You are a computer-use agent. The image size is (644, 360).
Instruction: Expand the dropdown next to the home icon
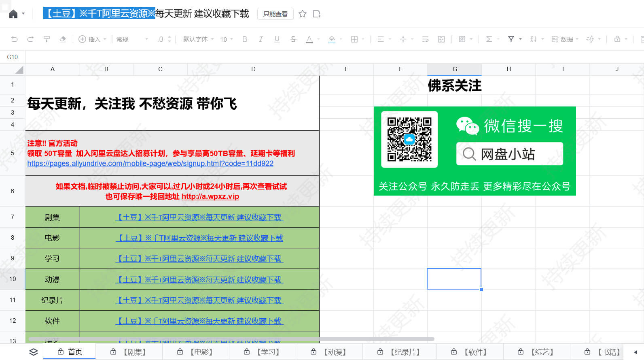click(23, 14)
